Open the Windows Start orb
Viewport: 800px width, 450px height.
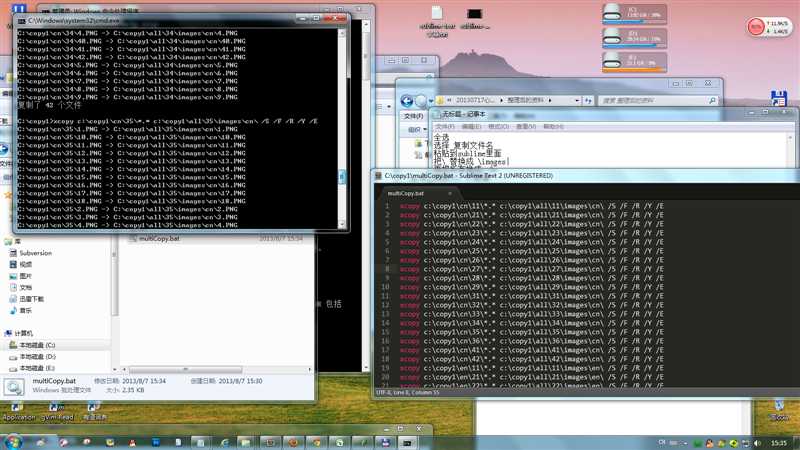tap(12, 442)
